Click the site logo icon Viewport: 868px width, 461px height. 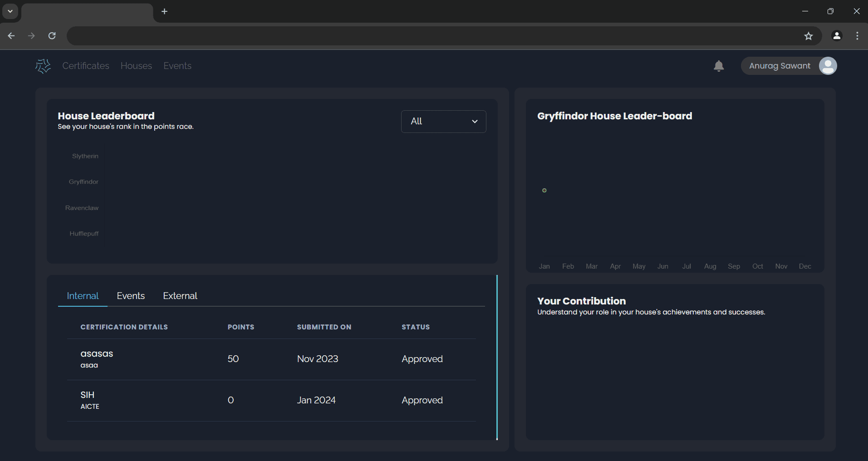[x=43, y=66]
